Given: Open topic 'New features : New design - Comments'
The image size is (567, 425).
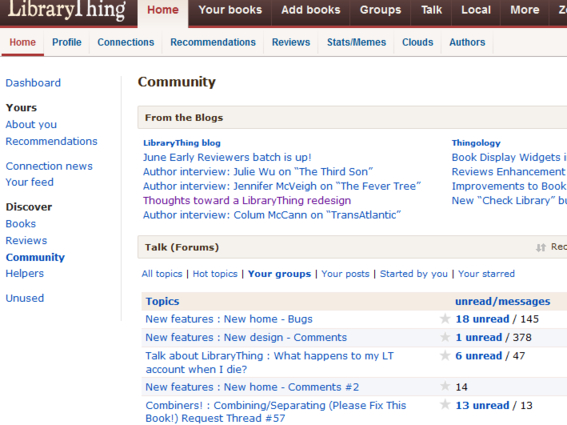Looking at the screenshot, I should [x=246, y=337].
